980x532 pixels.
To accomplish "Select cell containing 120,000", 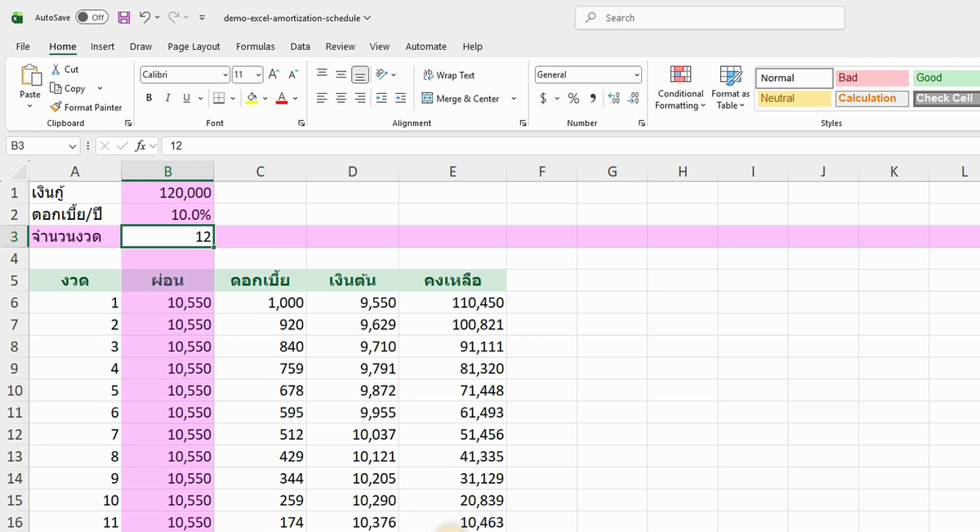I will [x=167, y=193].
